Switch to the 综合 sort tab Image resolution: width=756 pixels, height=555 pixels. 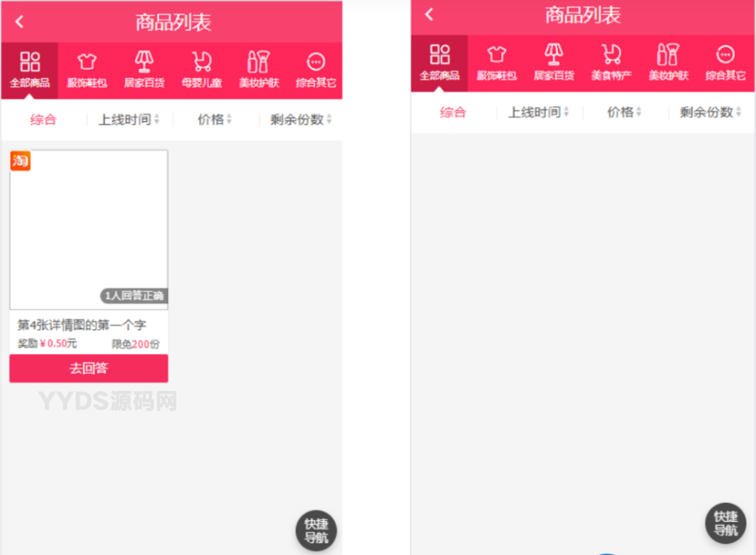click(x=43, y=118)
